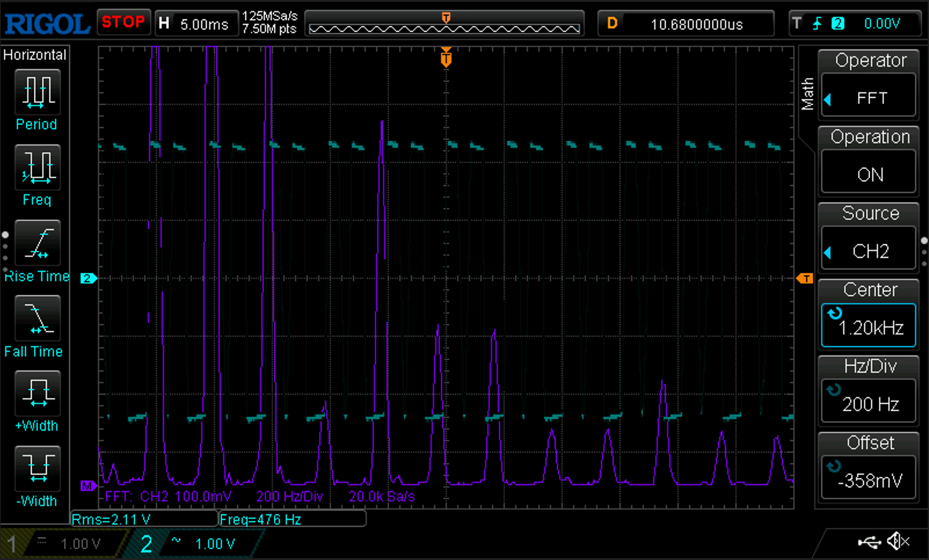Click the Hz/Div knob rotate icon
Screen dimensions: 929x560
834,389
